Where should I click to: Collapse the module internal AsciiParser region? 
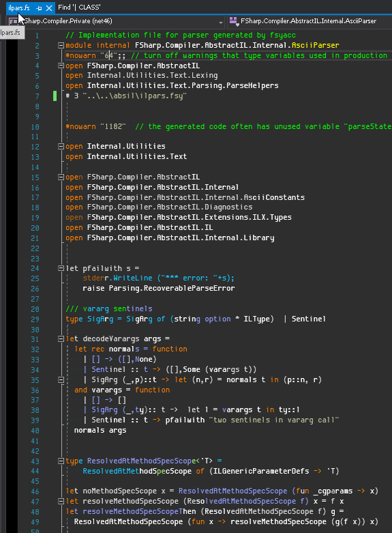(61, 45)
